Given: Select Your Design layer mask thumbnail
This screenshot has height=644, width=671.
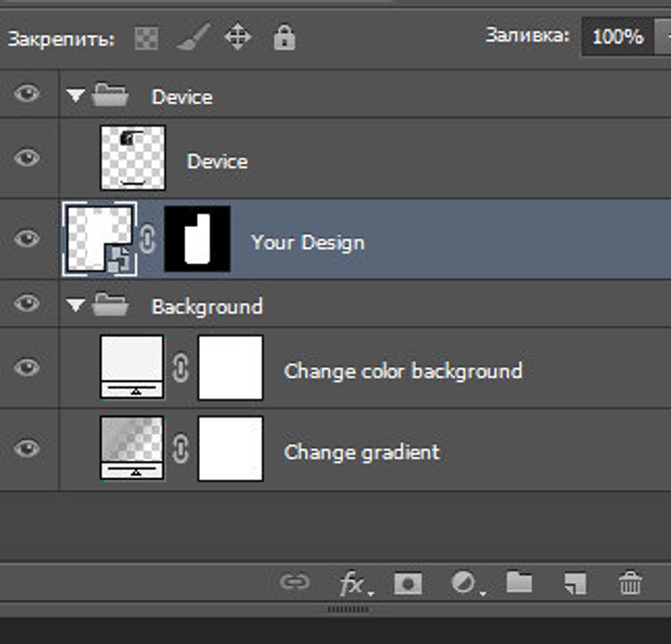Looking at the screenshot, I should tap(197, 238).
